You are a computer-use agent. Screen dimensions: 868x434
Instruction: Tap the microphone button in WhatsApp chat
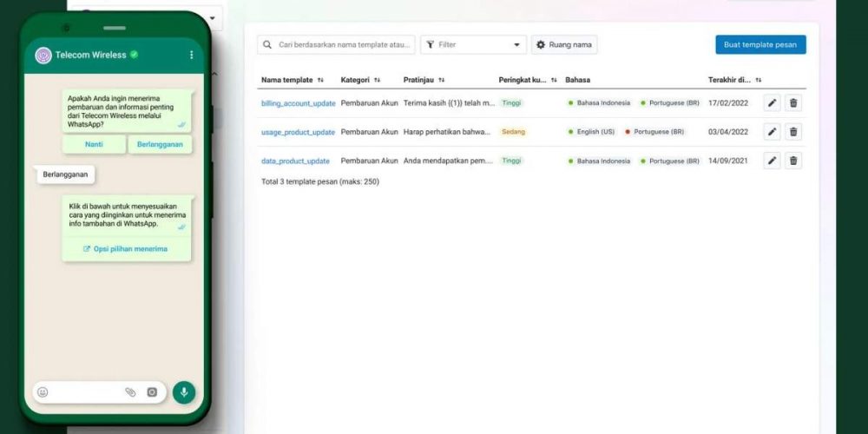183,392
